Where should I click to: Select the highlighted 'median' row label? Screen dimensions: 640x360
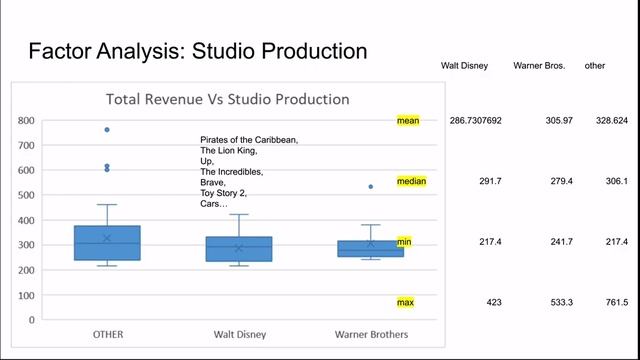point(411,181)
